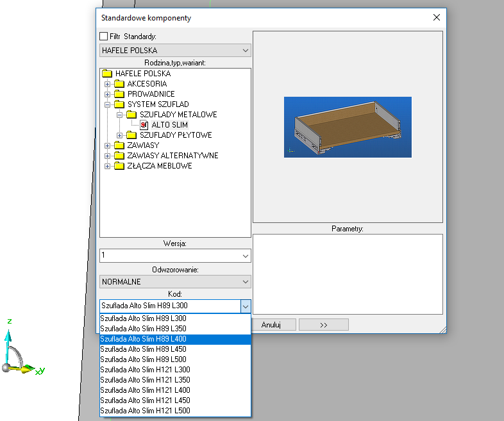Click the PROWADNICE folder icon
Screen dimensions: 504x421
point(119,94)
